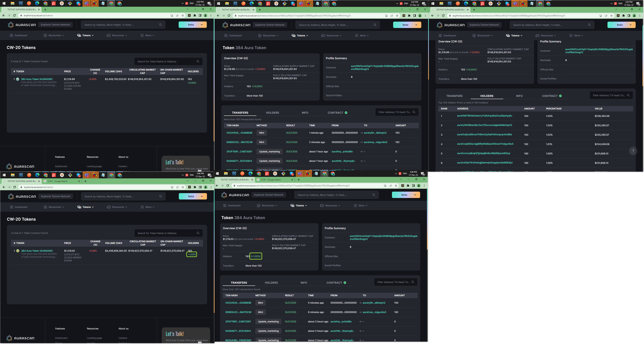Open 384 Aura Token (AURADSK) link priced $1,219.02

coord(37,251)
